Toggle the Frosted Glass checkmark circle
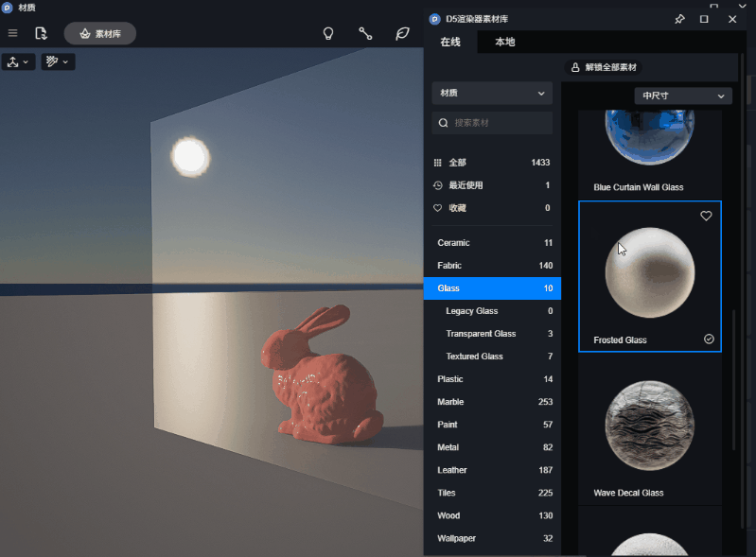Viewport: 756px width, 557px height. (x=709, y=339)
